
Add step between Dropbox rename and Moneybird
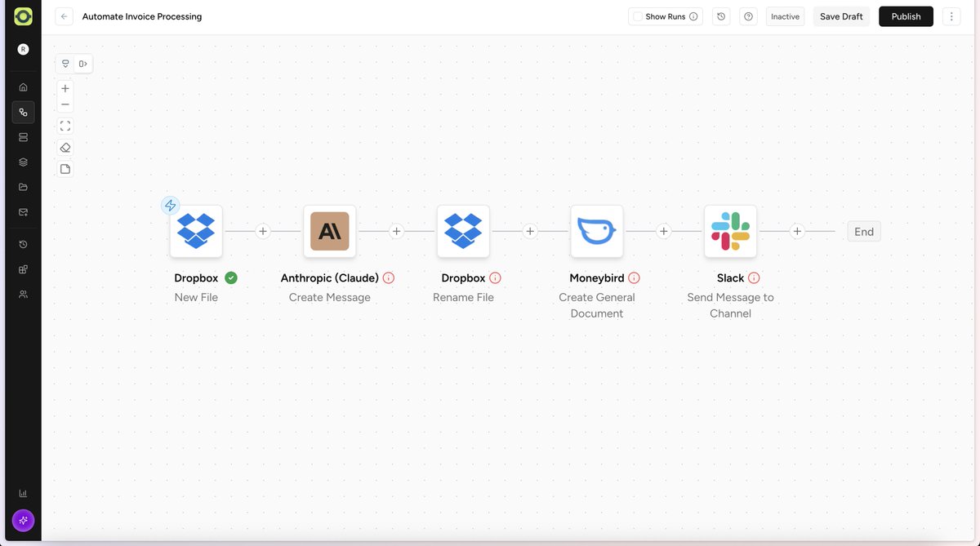(530, 231)
